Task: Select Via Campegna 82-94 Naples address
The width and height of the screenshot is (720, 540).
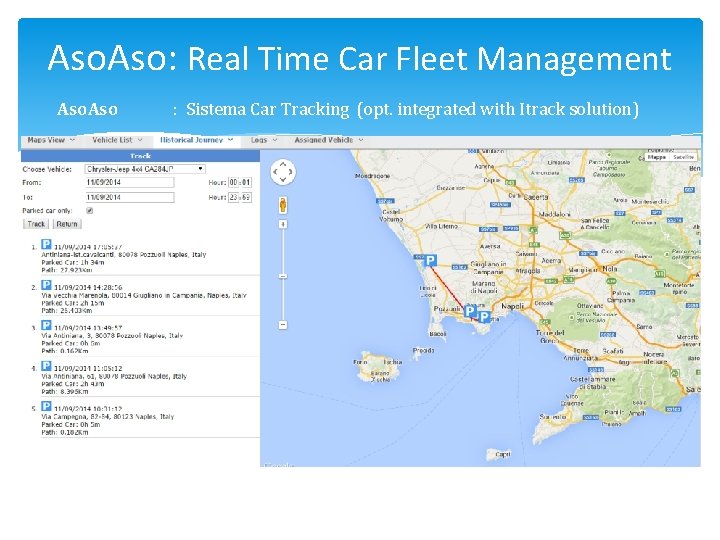Action: click(107, 416)
